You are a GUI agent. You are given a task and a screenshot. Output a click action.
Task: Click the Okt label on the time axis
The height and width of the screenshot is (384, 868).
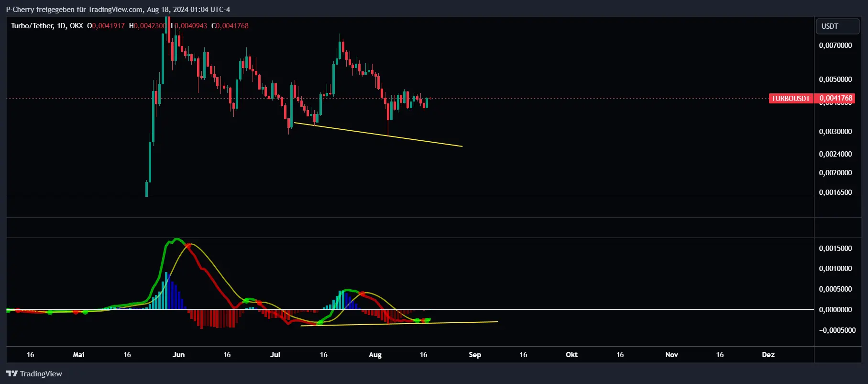571,355
